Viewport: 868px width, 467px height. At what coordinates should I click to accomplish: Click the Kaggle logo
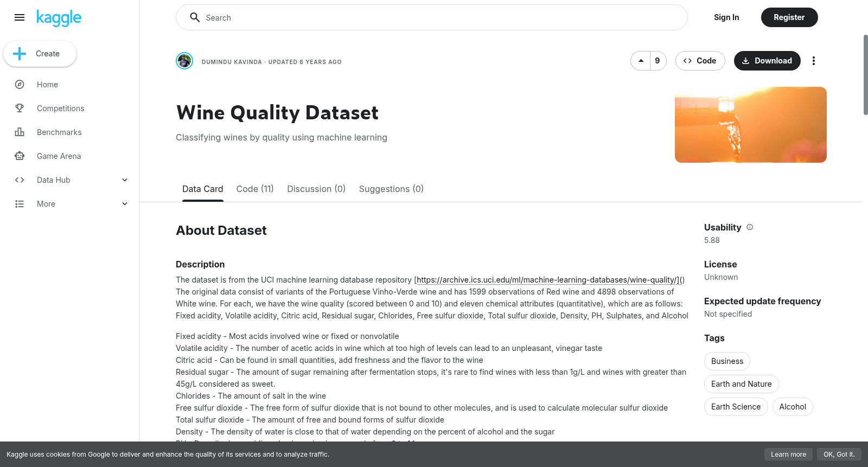[x=59, y=18]
